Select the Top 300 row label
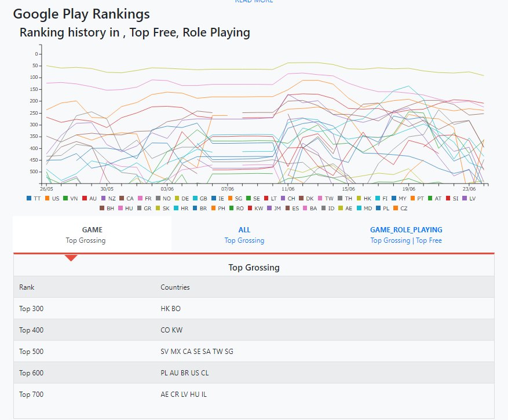This screenshot has height=420, width=508. (31, 309)
